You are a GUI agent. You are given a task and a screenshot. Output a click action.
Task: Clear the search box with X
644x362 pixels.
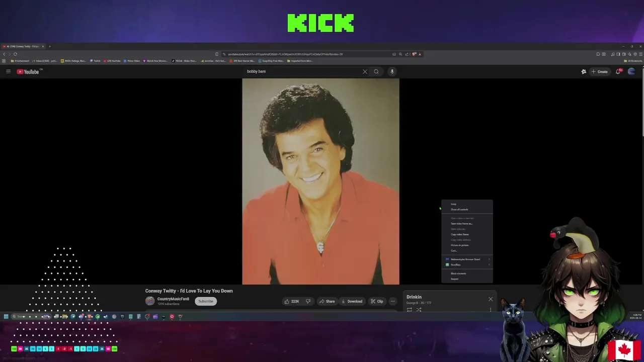click(365, 71)
